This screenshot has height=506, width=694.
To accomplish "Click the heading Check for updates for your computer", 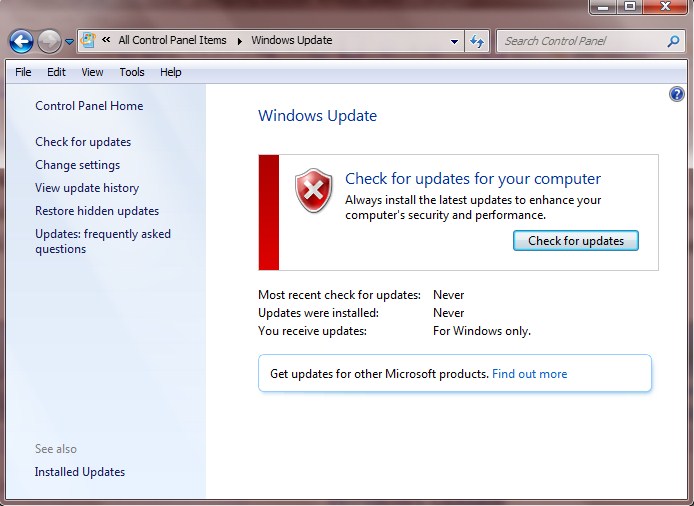I will click(x=473, y=178).
